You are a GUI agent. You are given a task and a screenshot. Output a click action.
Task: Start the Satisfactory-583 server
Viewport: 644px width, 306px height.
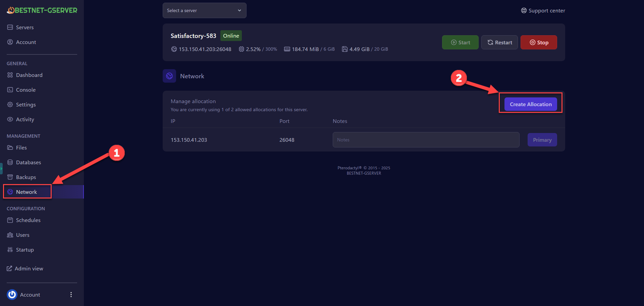pyautogui.click(x=460, y=42)
